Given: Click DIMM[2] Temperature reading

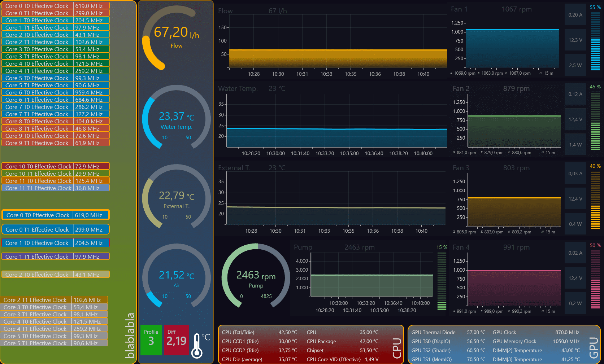Looking at the screenshot, I should 536,350.
